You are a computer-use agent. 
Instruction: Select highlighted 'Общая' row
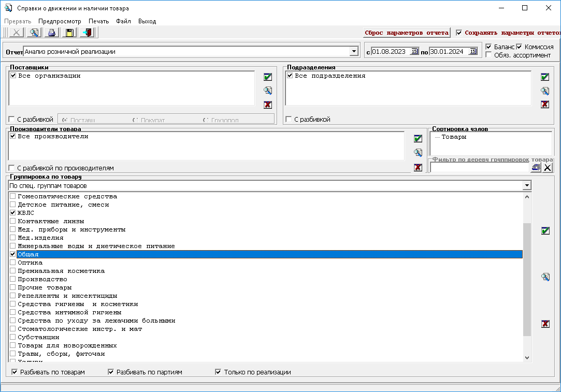(270, 254)
